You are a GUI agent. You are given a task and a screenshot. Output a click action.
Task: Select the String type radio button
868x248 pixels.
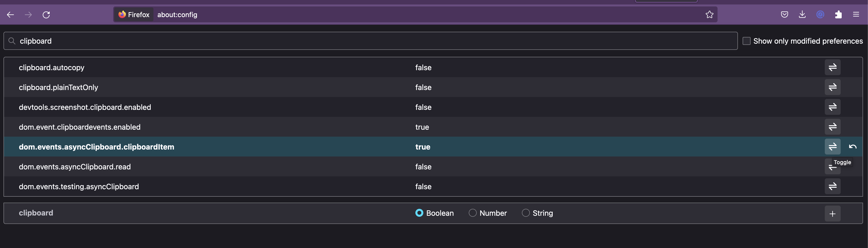526,213
